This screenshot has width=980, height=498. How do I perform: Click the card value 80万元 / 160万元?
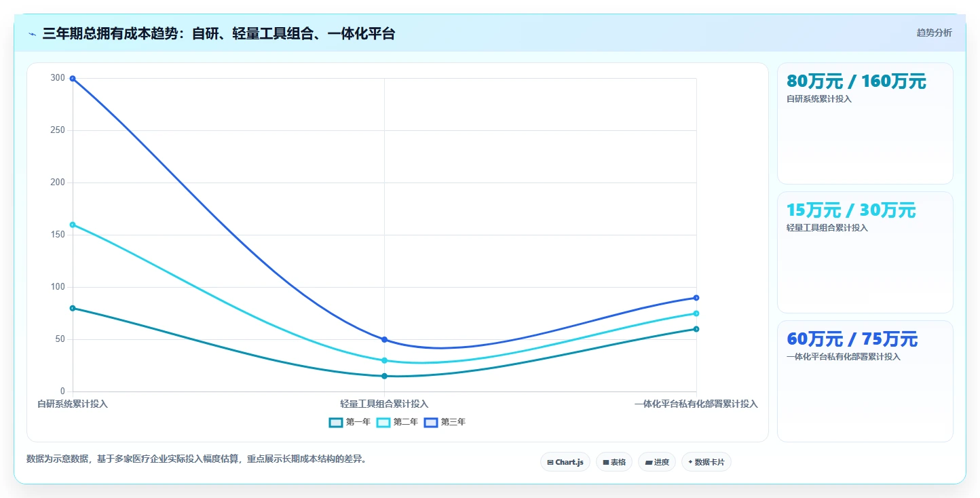tap(856, 81)
